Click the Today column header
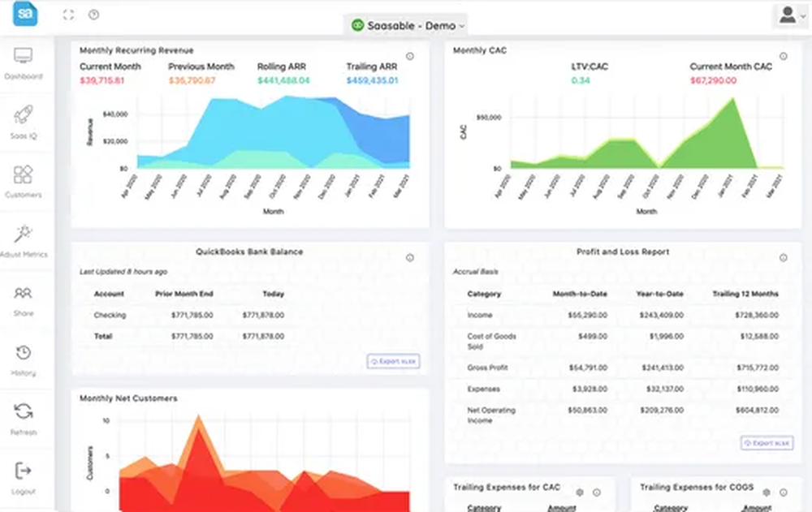The width and height of the screenshot is (812, 512). pyautogui.click(x=274, y=294)
